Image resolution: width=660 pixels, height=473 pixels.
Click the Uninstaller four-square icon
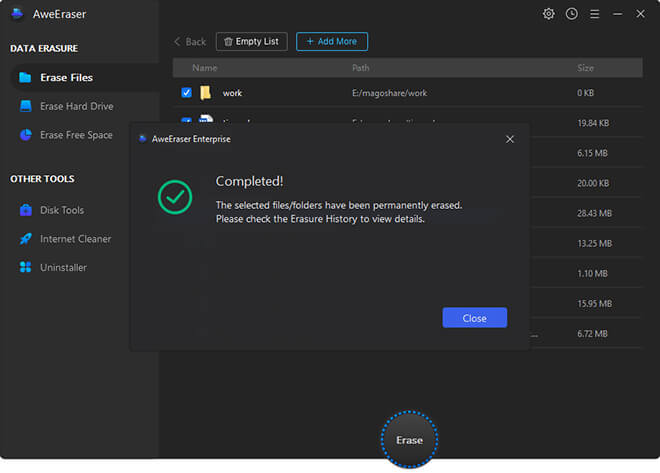26,267
